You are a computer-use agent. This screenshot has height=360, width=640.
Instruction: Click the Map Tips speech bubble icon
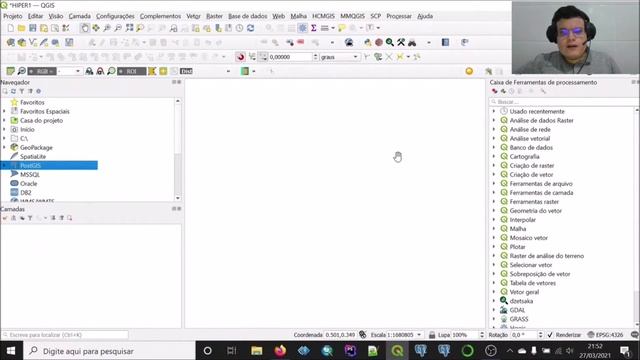point(342,28)
